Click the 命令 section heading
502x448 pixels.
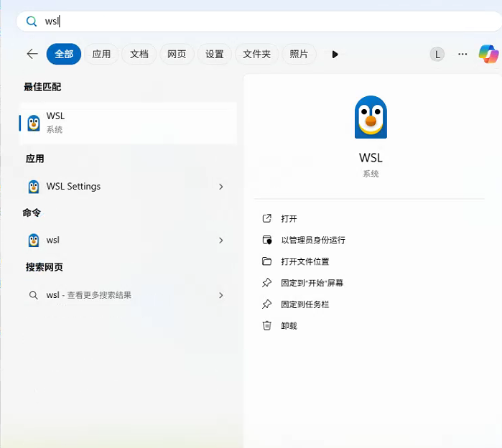pyautogui.click(x=32, y=213)
